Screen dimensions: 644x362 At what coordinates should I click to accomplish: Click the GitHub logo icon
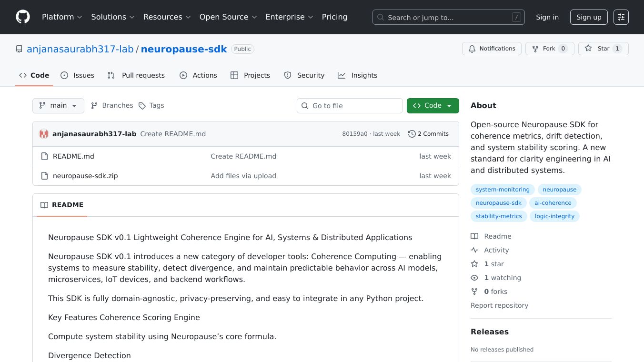(23, 17)
